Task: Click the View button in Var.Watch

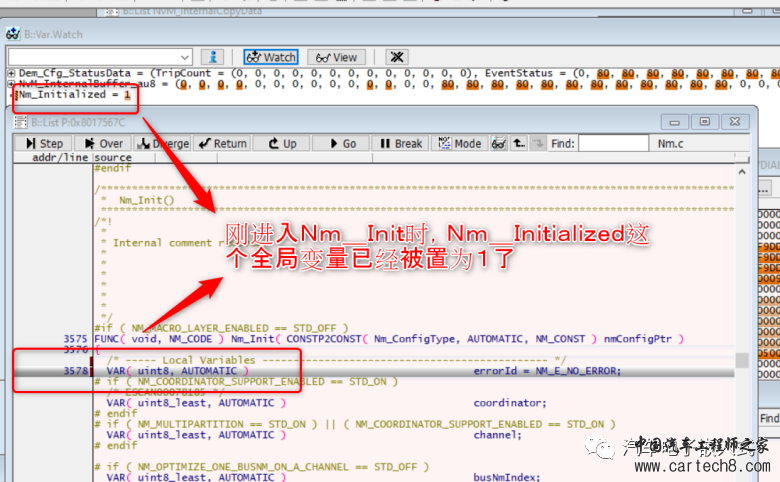Action: coord(336,57)
